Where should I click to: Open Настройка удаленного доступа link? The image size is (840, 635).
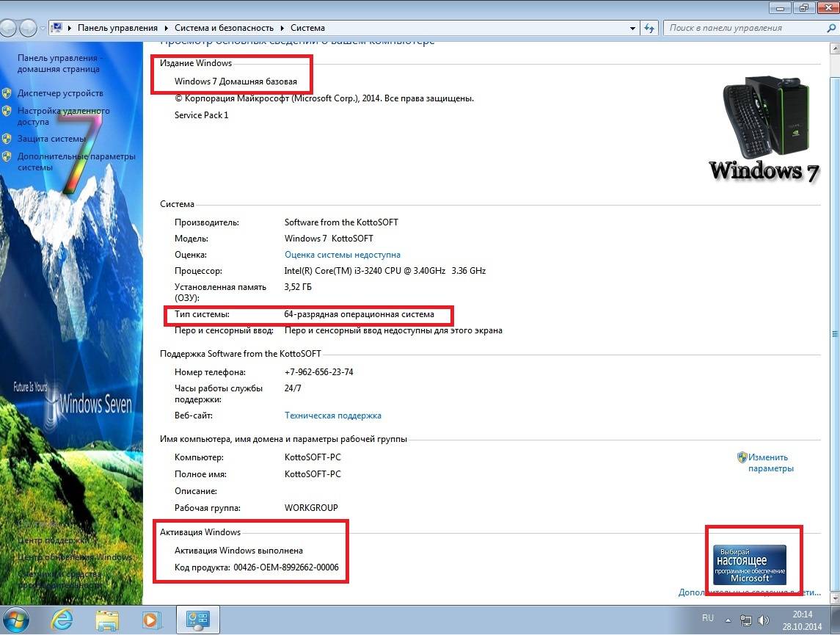(x=63, y=116)
